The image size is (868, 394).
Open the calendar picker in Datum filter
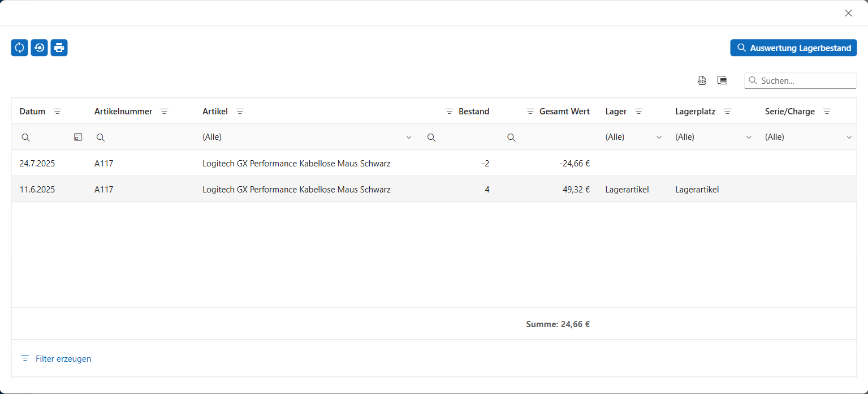point(78,137)
